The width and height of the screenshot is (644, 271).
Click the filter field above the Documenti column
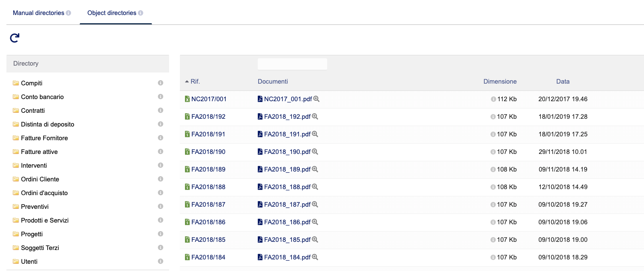click(x=292, y=64)
